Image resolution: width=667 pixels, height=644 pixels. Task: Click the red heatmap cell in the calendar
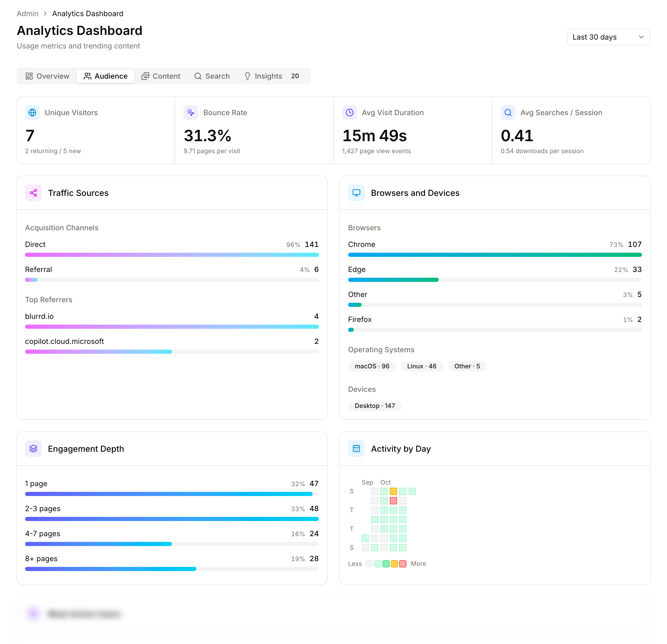coord(393,501)
